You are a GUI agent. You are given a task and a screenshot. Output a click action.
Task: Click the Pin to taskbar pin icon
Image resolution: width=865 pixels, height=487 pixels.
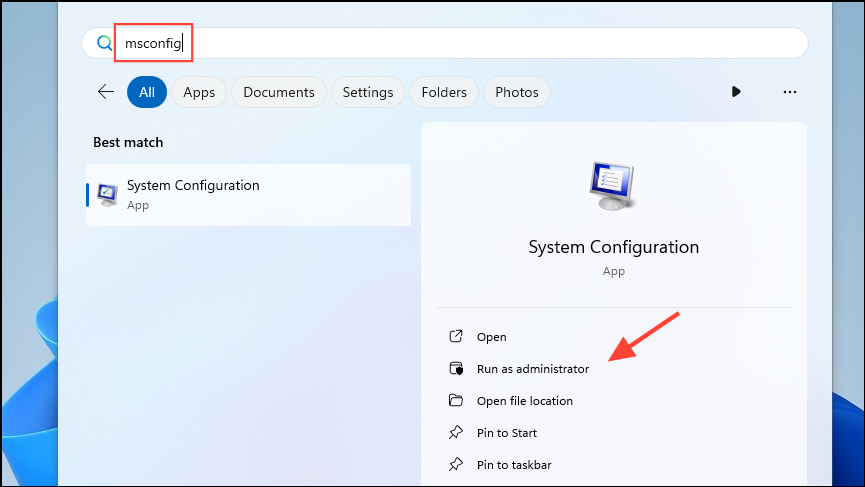pyautogui.click(x=456, y=464)
